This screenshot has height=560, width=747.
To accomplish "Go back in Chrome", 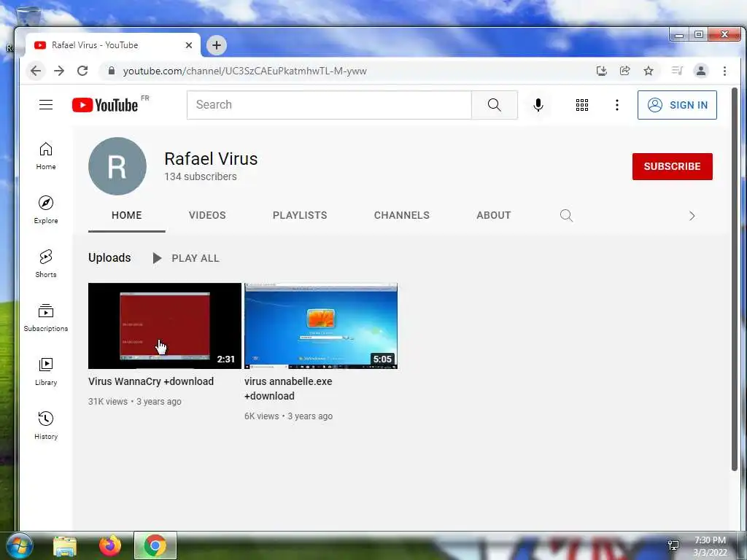I will [36, 71].
